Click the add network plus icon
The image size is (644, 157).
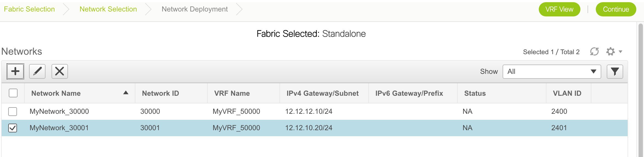coord(15,71)
